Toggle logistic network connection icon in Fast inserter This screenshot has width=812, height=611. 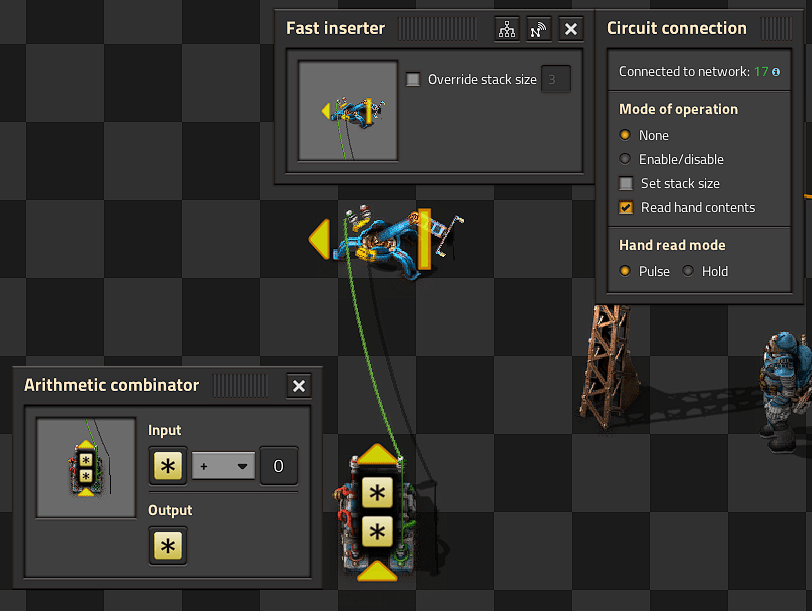coord(539,29)
